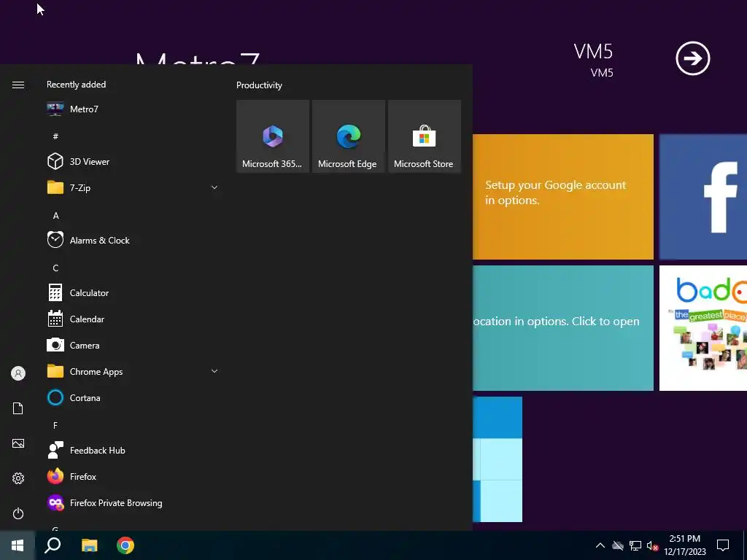Open the Google account setup tile
Image resolution: width=747 pixels, height=560 pixels.
click(562, 197)
